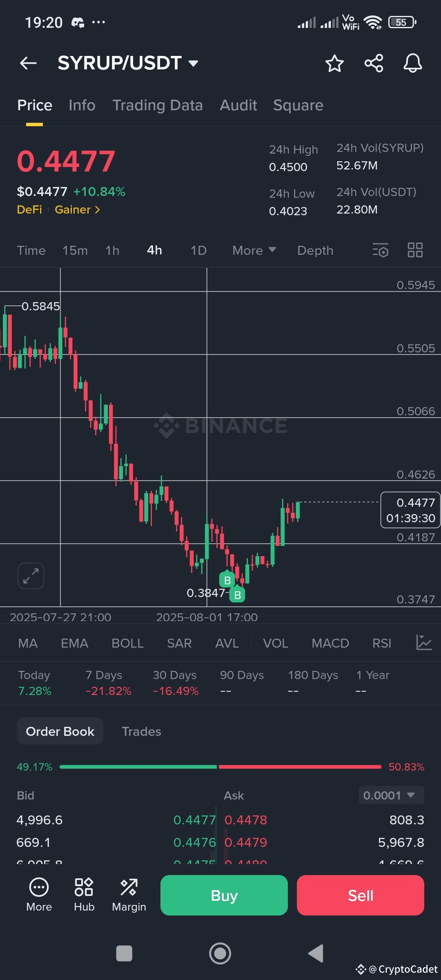441x980 pixels.
Task: Switch to the Info tab
Action: click(82, 105)
